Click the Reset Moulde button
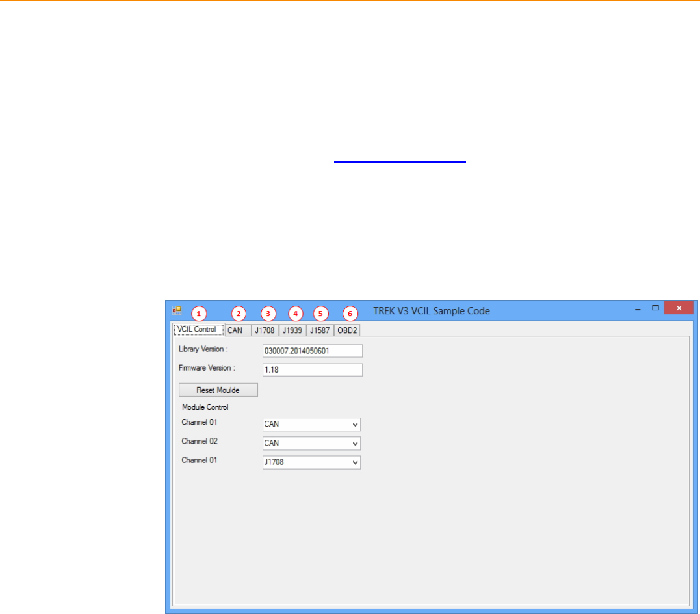700x614 pixels. click(218, 390)
